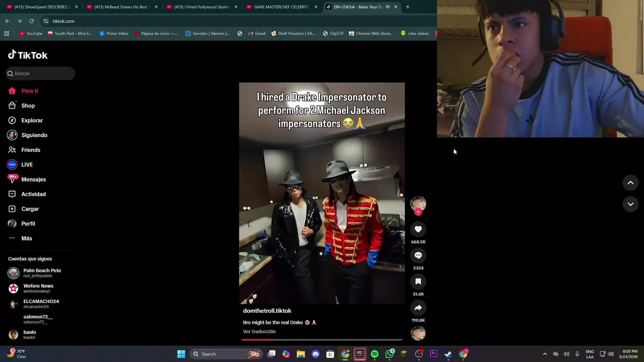
Task: Bookmark the video to favorites
Action: pos(418,282)
